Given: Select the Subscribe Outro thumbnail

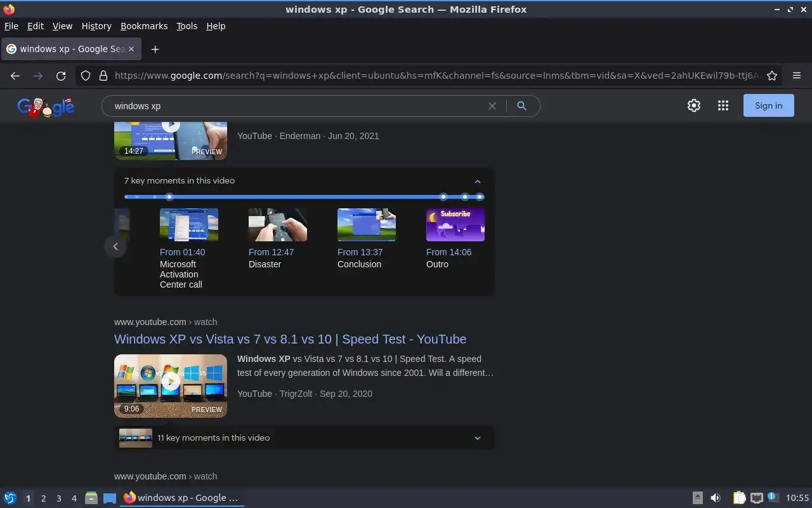Looking at the screenshot, I should click(x=455, y=225).
